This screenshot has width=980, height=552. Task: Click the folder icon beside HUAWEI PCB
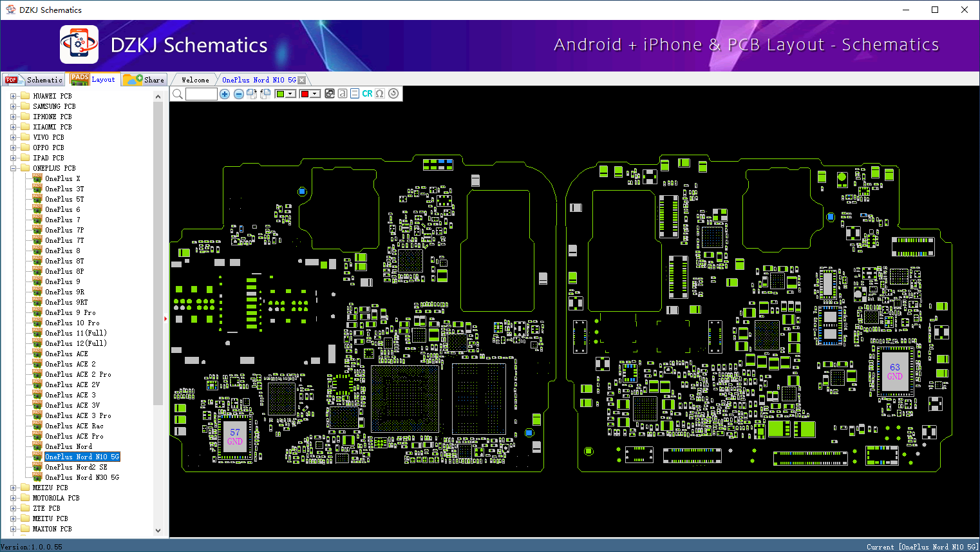25,96
